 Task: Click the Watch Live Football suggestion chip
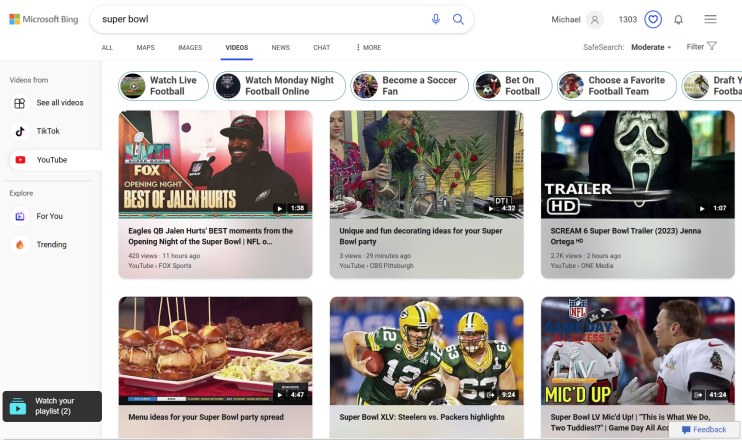tap(163, 86)
